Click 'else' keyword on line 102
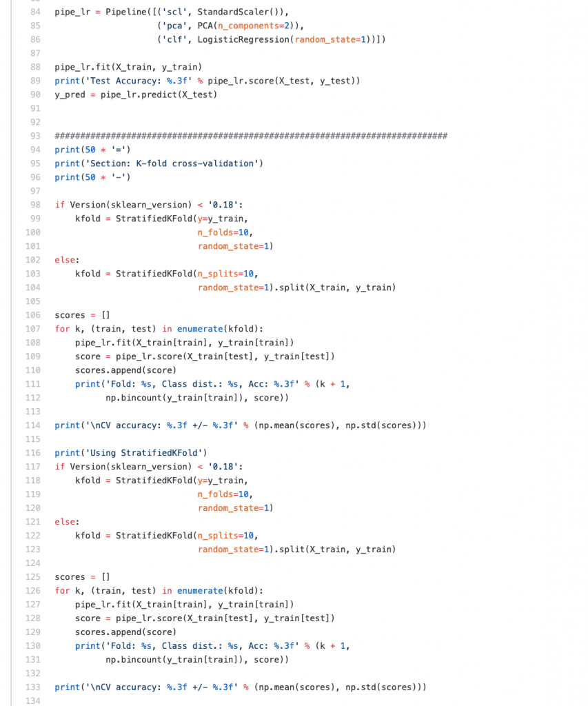 pos(65,260)
